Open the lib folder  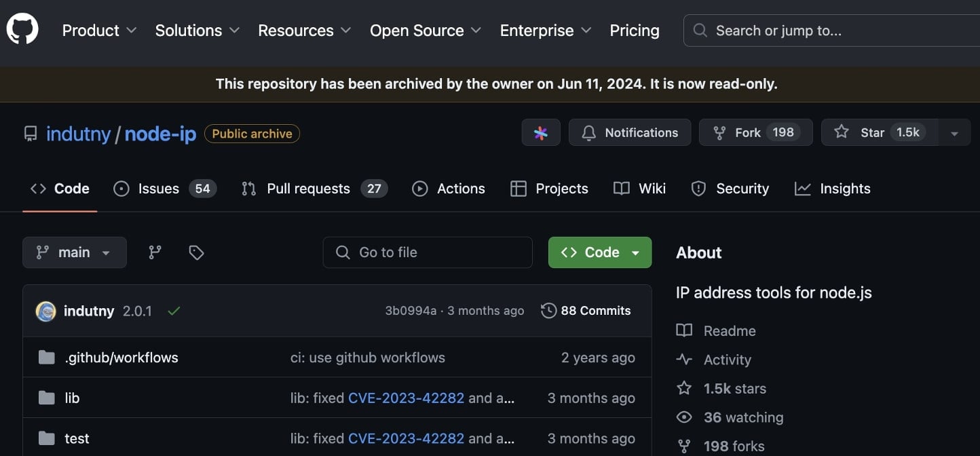coord(72,398)
